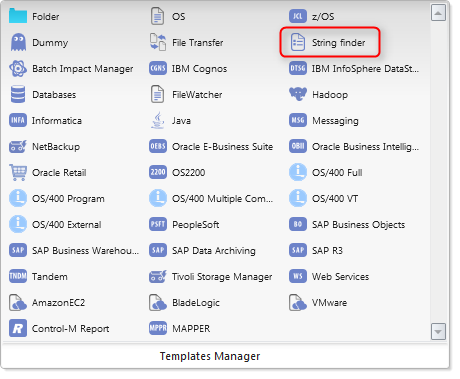Click the "Oracle Retail" label
The image size is (460, 379).
tap(59, 173)
